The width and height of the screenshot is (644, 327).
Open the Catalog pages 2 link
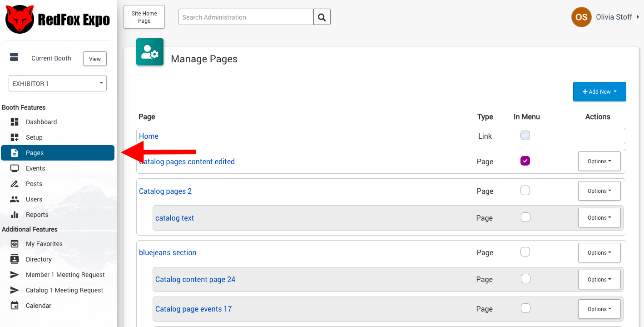coord(165,191)
